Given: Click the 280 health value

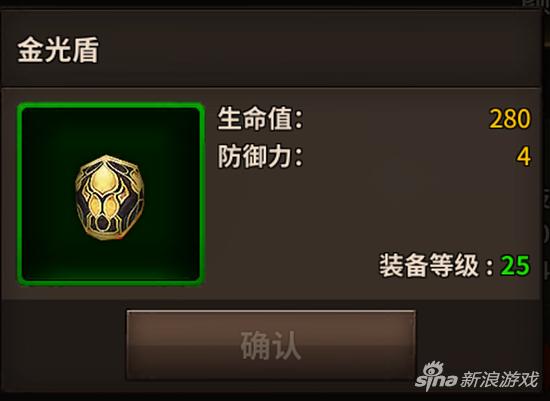Looking at the screenshot, I should pos(510,119).
